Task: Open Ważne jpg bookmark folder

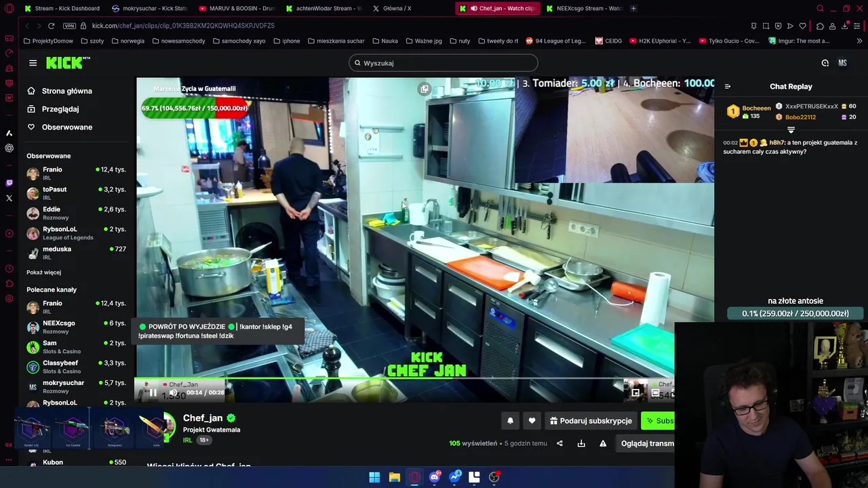Action: pyautogui.click(x=423, y=41)
